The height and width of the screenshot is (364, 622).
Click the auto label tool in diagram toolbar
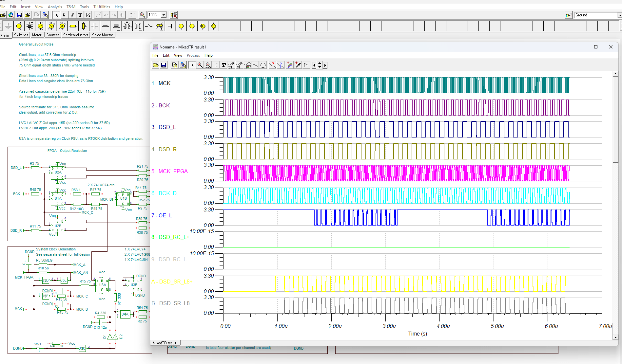[240, 65]
